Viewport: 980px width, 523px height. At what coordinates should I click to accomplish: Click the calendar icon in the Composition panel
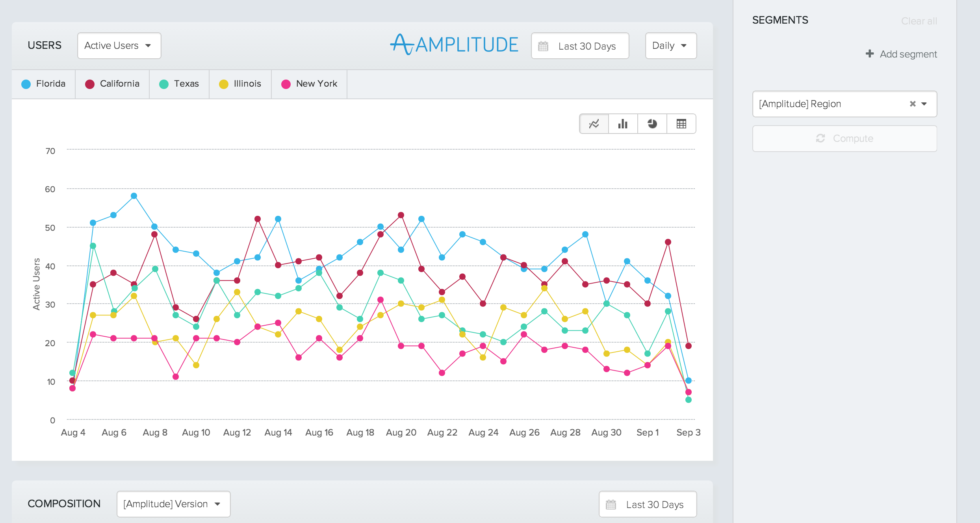coord(611,504)
